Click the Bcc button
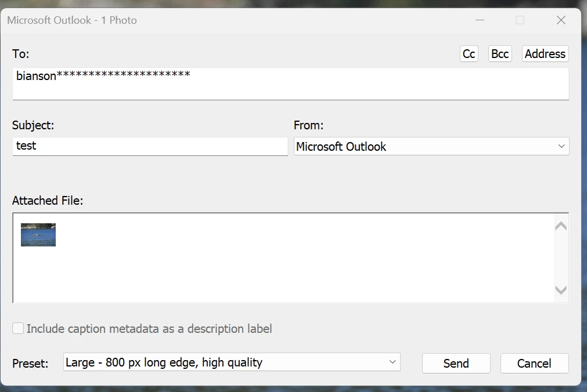Viewport: 587px width, 392px height. 500,54
